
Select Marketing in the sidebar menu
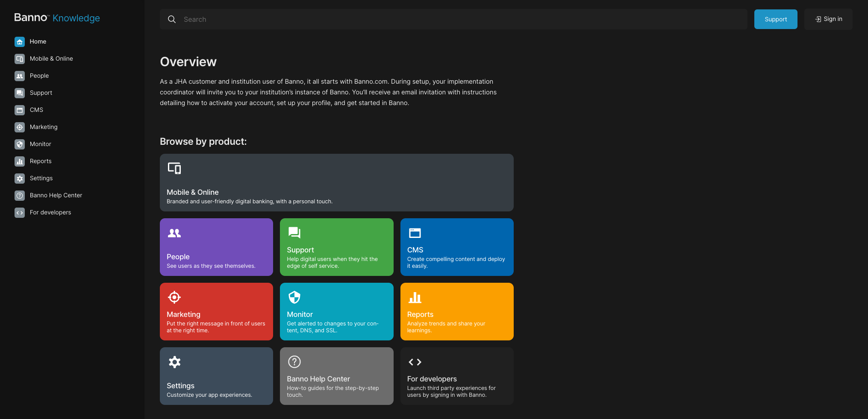(44, 127)
